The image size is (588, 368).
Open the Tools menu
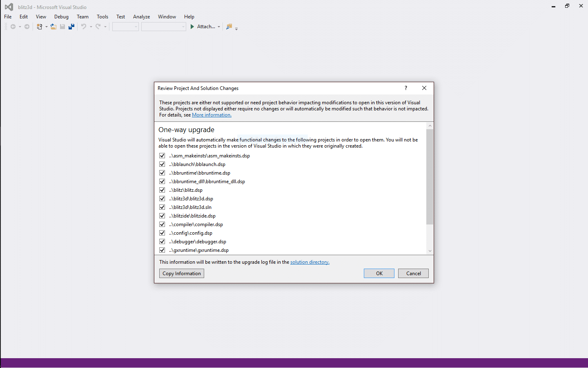click(x=102, y=17)
